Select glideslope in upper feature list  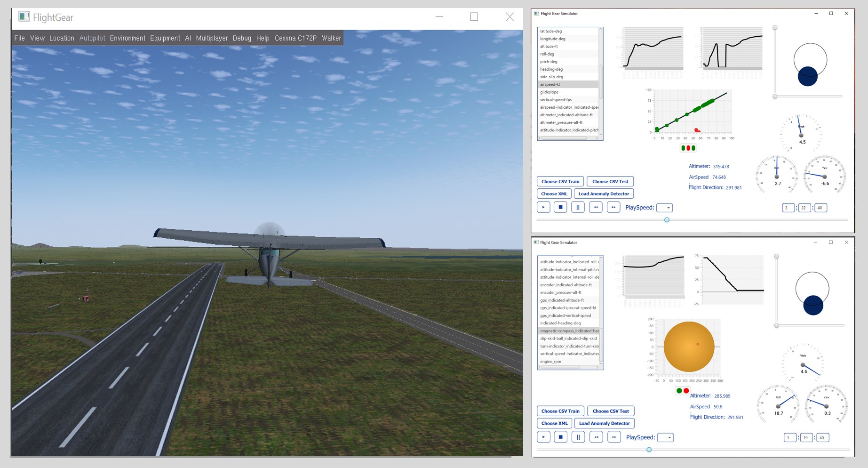[x=568, y=92]
